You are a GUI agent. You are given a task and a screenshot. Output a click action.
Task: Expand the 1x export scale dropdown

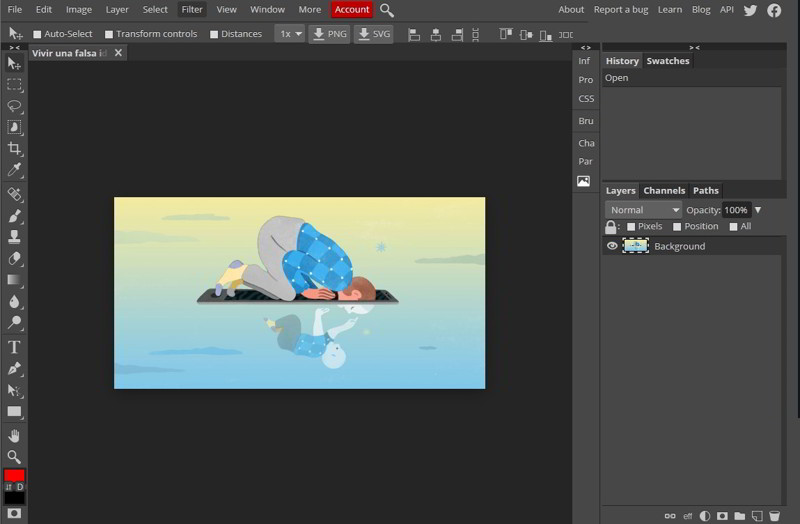pyautogui.click(x=290, y=34)
